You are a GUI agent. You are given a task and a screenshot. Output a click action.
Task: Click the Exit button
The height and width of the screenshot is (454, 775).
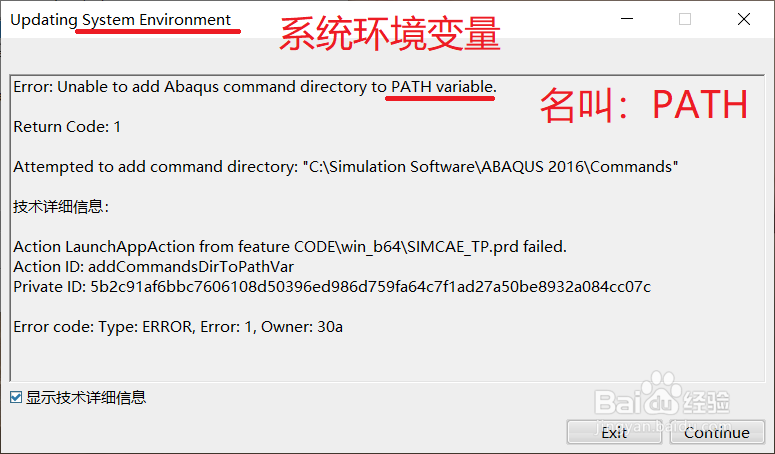coord(614,433)
